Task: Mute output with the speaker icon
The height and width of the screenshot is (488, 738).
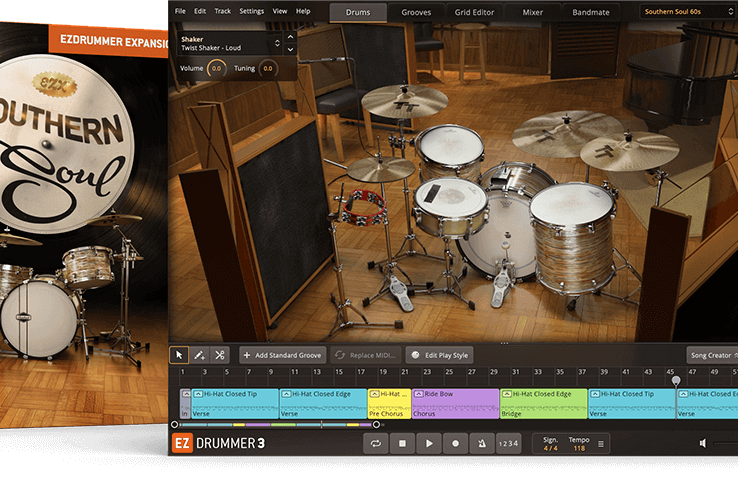Action: 703,443
